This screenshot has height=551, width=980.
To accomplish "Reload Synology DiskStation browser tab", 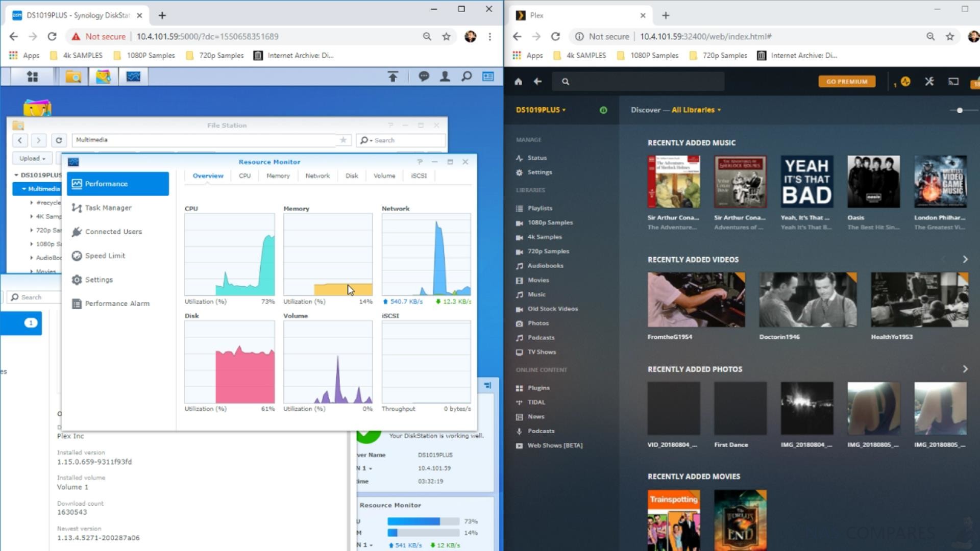I will 52,36.
